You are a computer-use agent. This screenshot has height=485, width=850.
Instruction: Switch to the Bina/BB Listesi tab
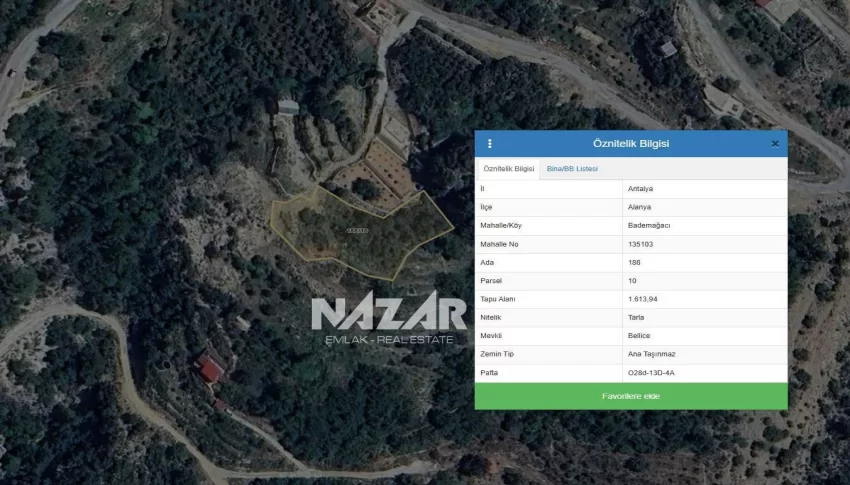(x=572, y=169)
